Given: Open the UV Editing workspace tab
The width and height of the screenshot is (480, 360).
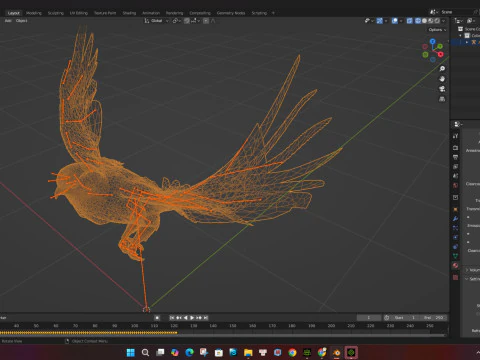Looking at the screenshot, I should pyautogui.click(x=79, y=13).
